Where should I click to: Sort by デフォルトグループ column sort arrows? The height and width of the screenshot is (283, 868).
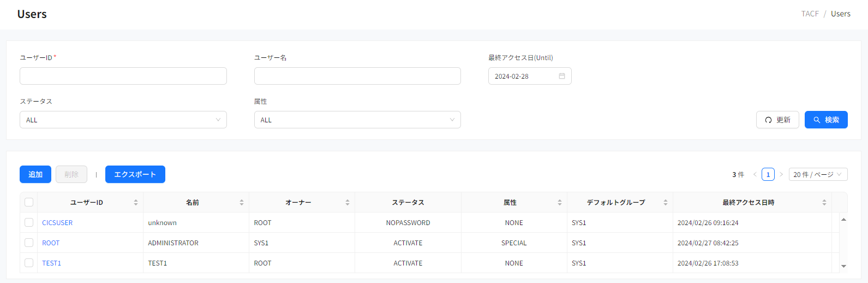coord(666,203)
